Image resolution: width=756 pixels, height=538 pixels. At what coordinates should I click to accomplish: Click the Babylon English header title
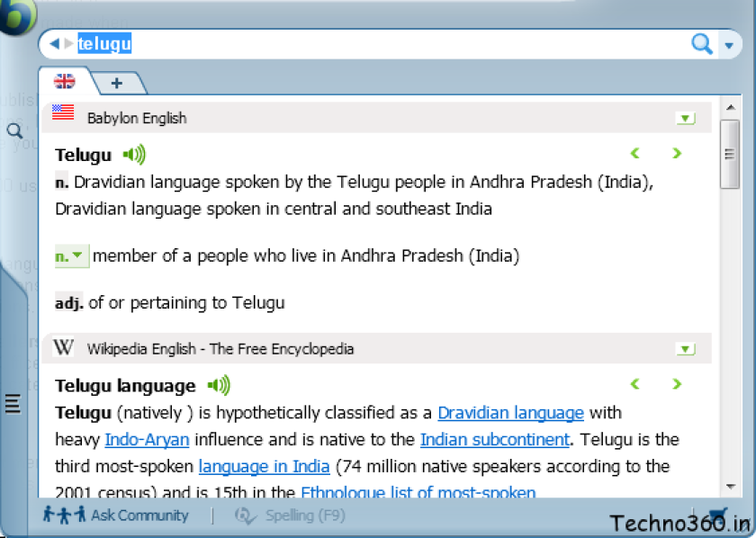coord(137,118)
